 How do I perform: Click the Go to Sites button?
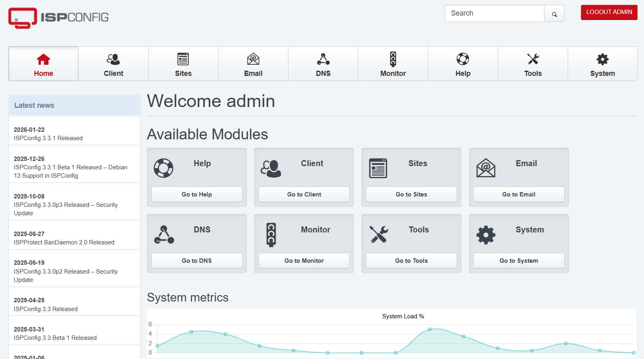pos(411,194)
